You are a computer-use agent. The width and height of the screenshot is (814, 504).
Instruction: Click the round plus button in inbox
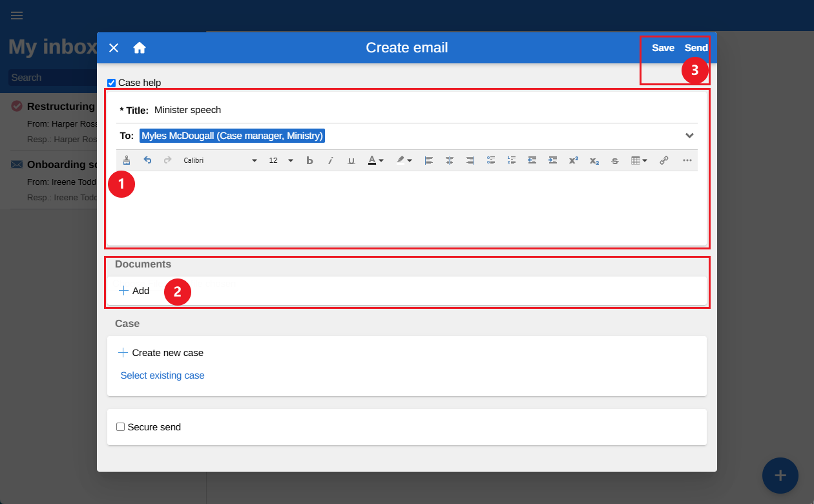[780, 476]
